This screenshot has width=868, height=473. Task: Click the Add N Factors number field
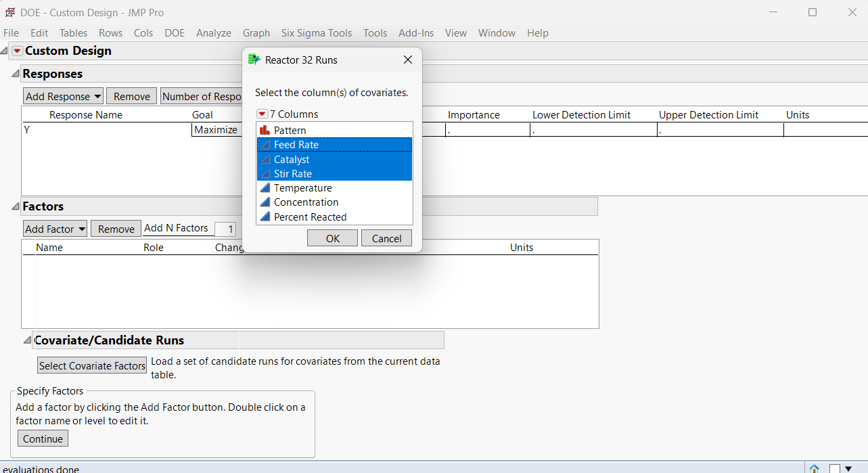click(x=225, y=229)
